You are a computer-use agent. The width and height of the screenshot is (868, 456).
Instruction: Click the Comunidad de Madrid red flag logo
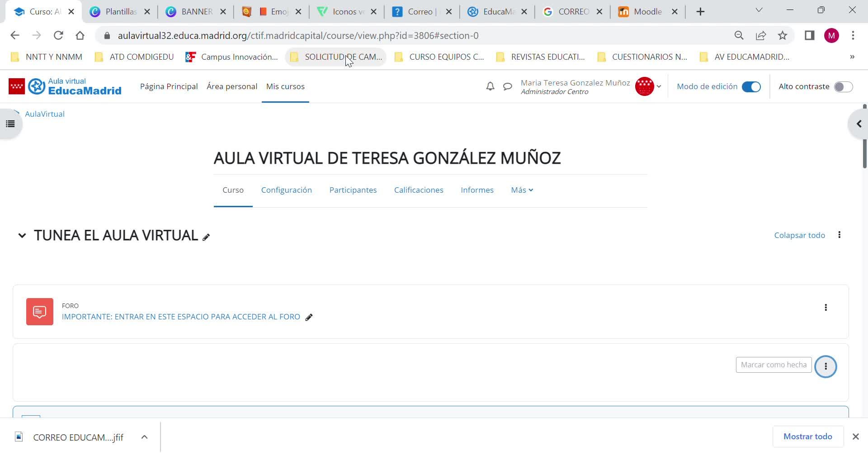tap(17, 86)
